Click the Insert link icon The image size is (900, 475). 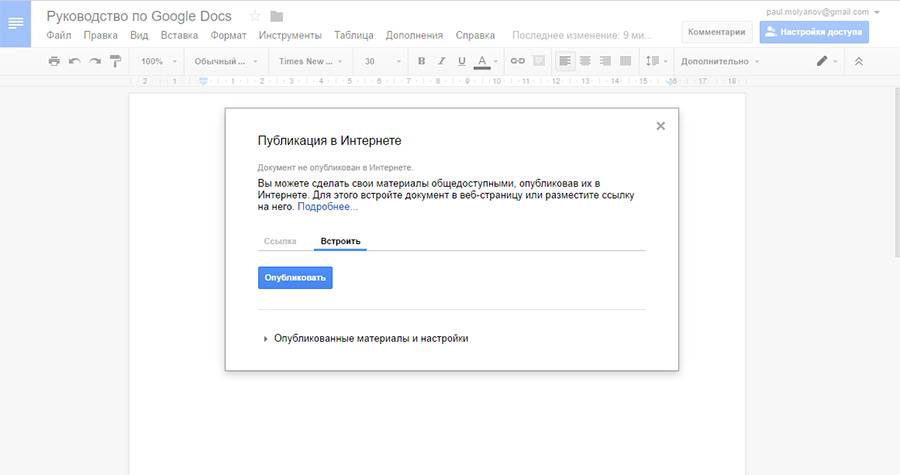click(518, 61)
